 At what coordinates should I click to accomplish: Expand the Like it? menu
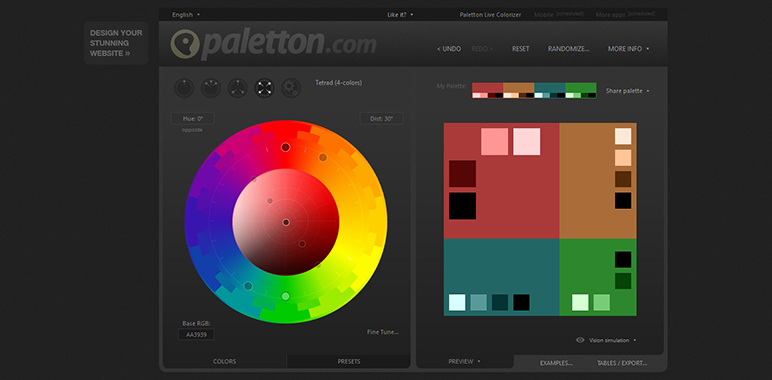click(400, 15)
